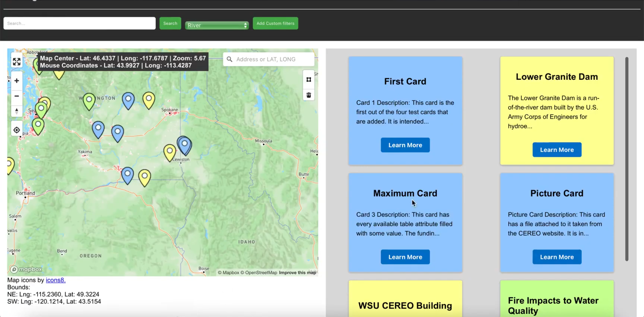The image size is (644, 317).
Task: Open Learn More on First Card
Action: click(x=405, y=145)
